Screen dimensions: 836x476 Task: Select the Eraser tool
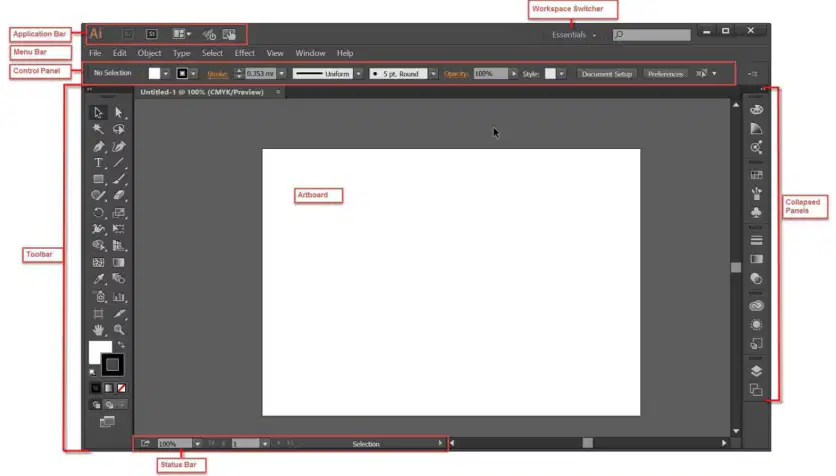pyautogui.click(x=118, y=196)
